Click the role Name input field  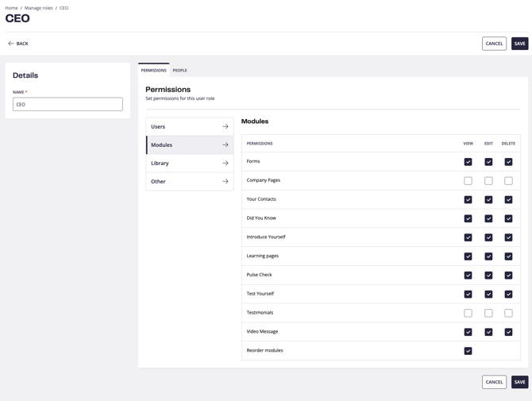(67, 104)
